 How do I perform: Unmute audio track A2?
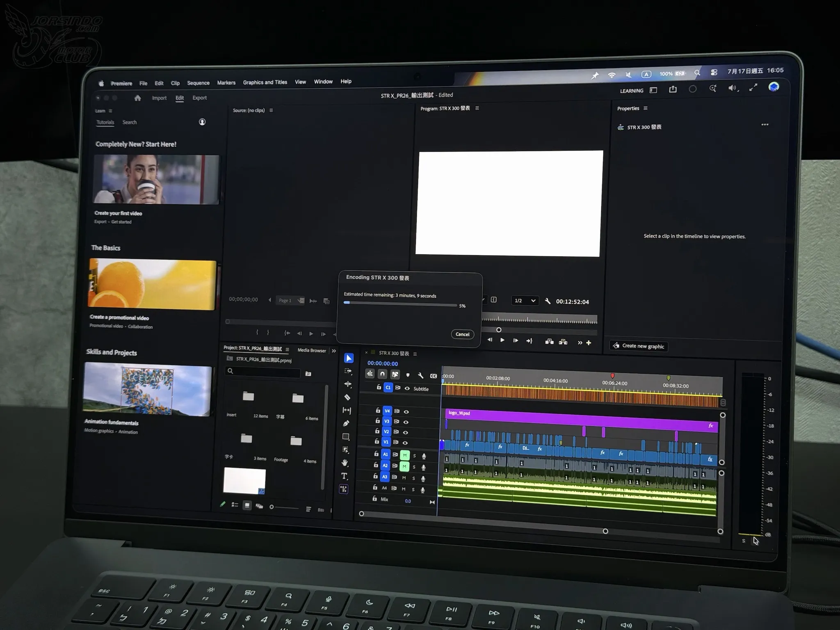(404, 466)
